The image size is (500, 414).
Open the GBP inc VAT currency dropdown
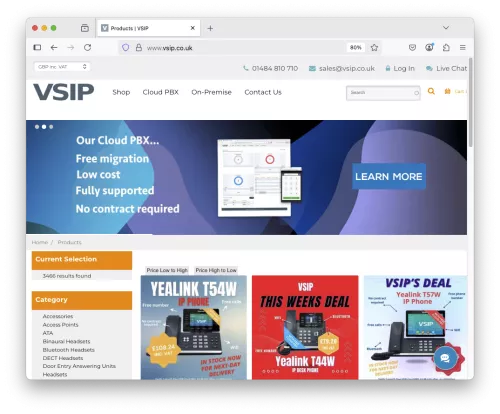coord(62,67)
